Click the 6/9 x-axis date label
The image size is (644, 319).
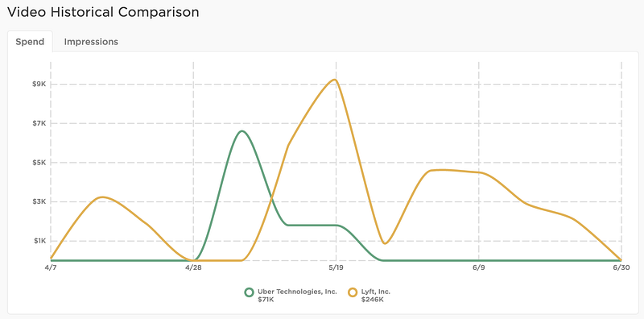478,267
